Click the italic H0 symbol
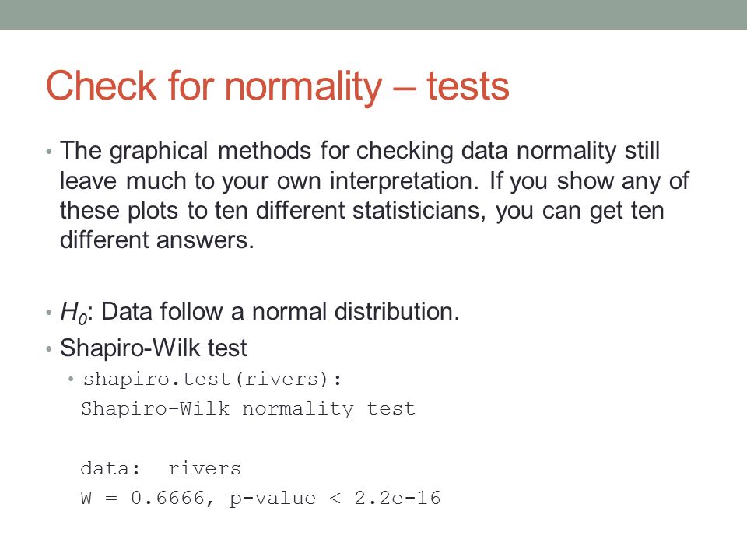Viewport: 747px width, 560px height. tap(74, 313)
